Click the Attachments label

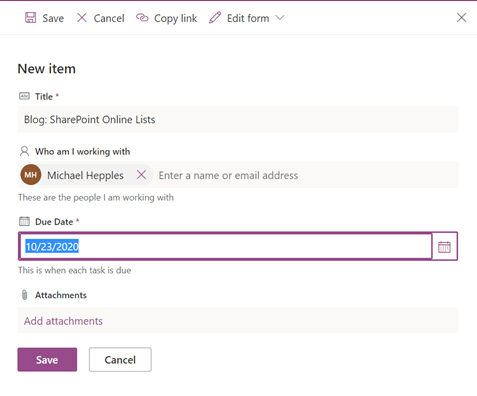[61, 295]
